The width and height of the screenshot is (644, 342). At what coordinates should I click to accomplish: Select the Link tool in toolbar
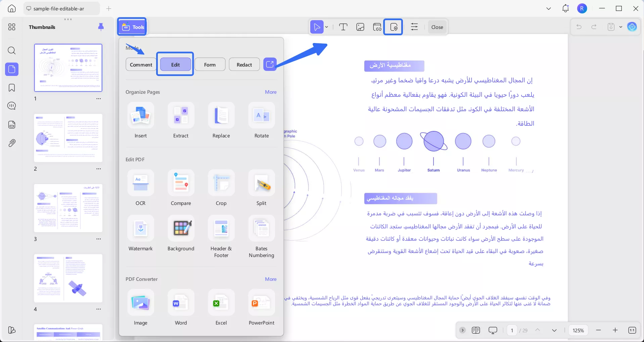click(377, 27)
